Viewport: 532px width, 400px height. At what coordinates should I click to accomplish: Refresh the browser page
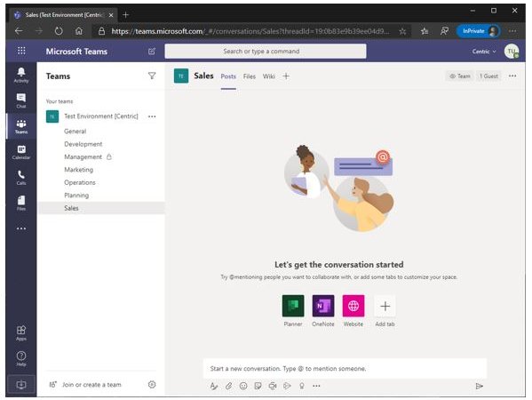click(x=59, y=31)
